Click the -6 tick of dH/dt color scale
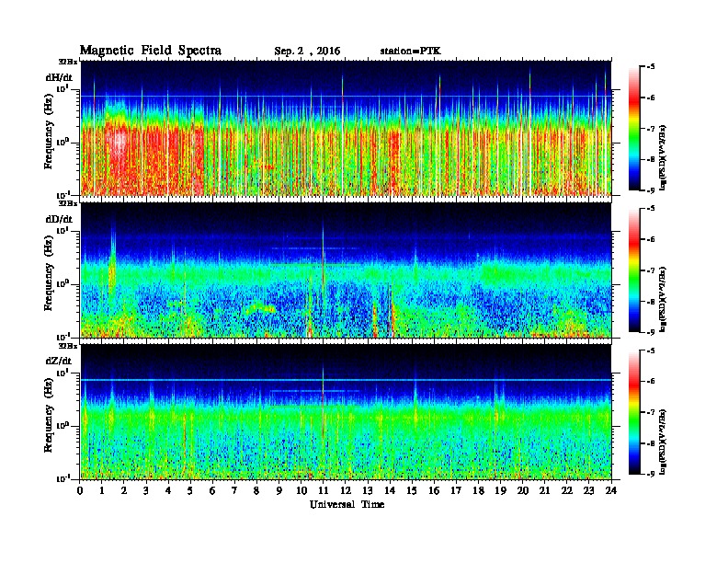The image size is (728, 563). coord(651,98)
